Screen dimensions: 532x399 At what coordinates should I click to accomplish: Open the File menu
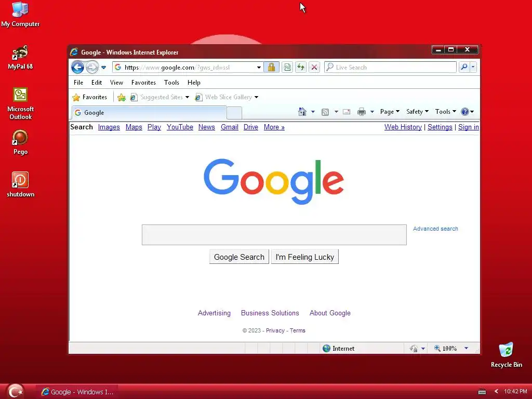pyautogui.click(x=78, y=83)
